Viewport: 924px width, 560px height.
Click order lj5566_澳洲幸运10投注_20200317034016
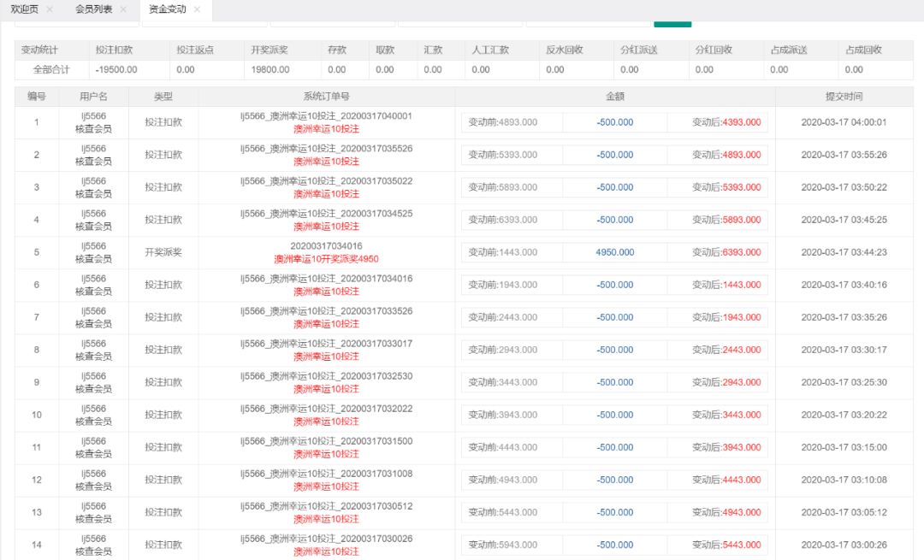pos(327,279)
